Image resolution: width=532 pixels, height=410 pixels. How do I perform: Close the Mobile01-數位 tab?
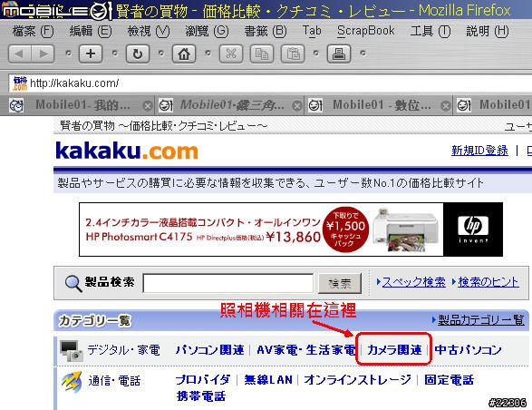coord(446,106)
